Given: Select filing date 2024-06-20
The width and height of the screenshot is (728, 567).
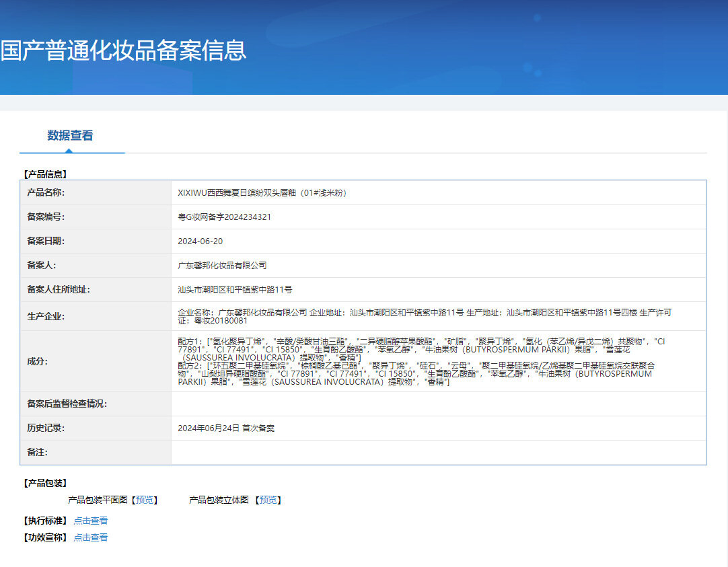Looking at the screenshot, I should tap(200, 241).
